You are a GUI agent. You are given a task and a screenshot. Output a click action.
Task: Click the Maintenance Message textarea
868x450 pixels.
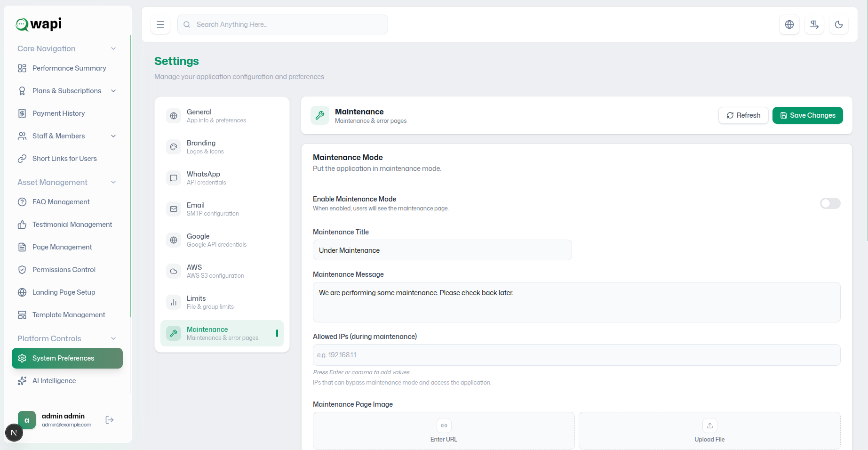(577, 302)
